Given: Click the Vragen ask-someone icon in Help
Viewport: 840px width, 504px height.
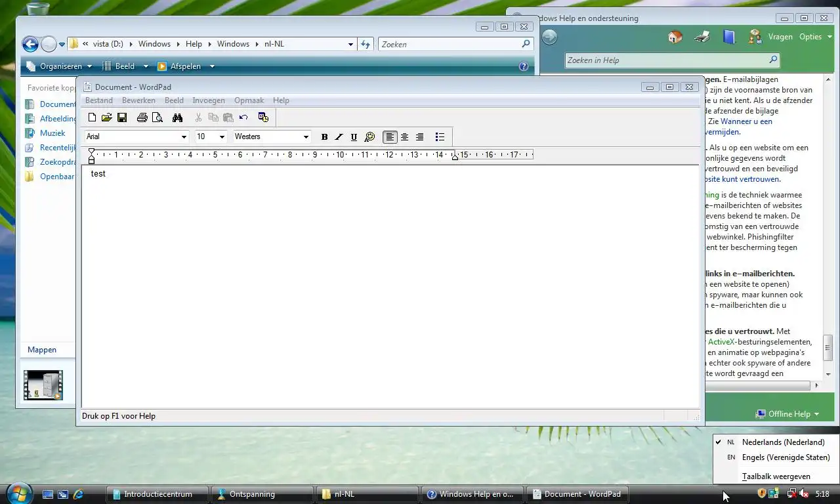Looking at the screenshot, I should (755, 37).
